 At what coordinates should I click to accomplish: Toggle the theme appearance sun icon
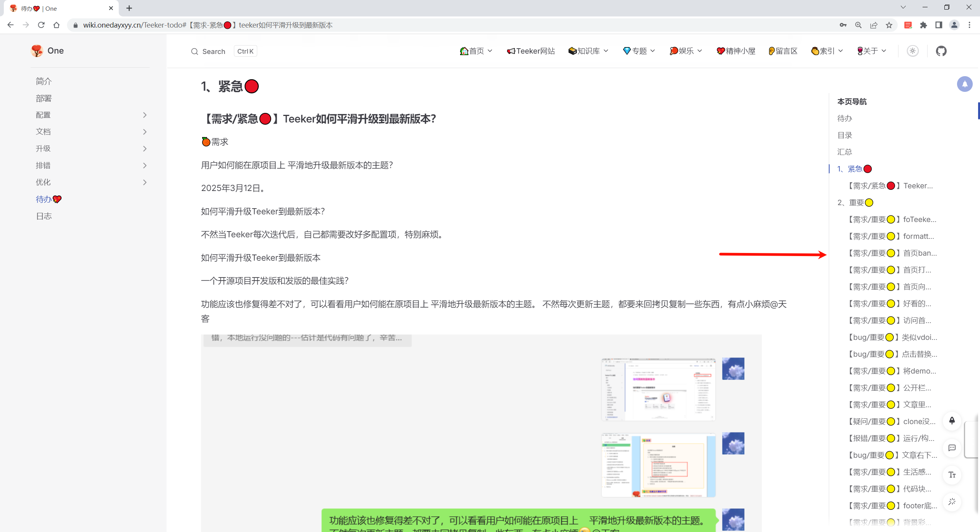coord(913,51)
